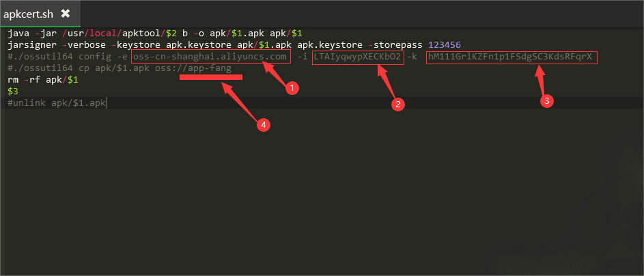Place cursor on the jarsigner command
The width and height of the screenshot is (644, 276).
27,44
